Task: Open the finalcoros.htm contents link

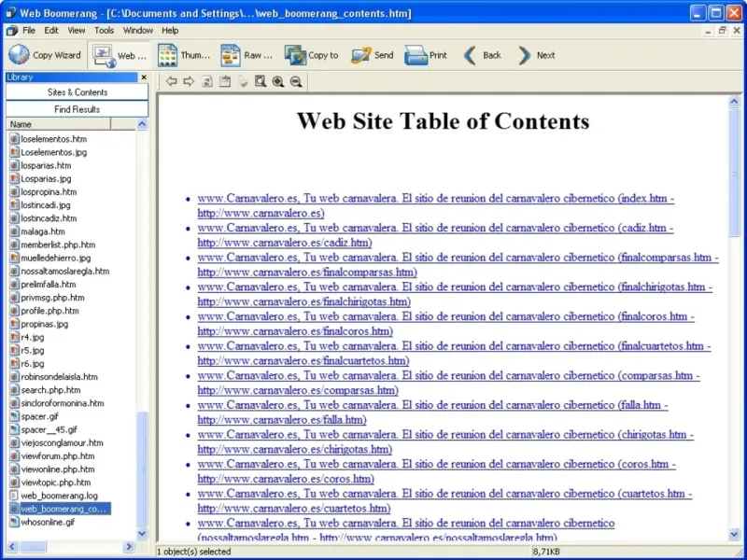Action: point(446,324)
